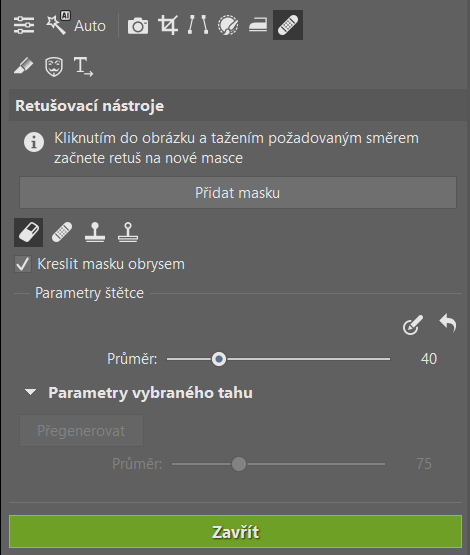Select the iron smoothing tool icon

tap(258, 25)
